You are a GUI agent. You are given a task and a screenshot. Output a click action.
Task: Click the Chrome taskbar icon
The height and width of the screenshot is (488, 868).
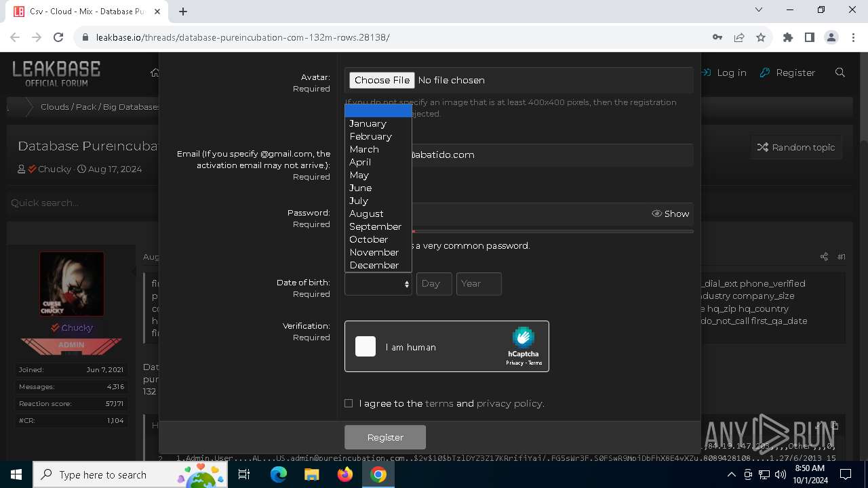coord(378,474)
